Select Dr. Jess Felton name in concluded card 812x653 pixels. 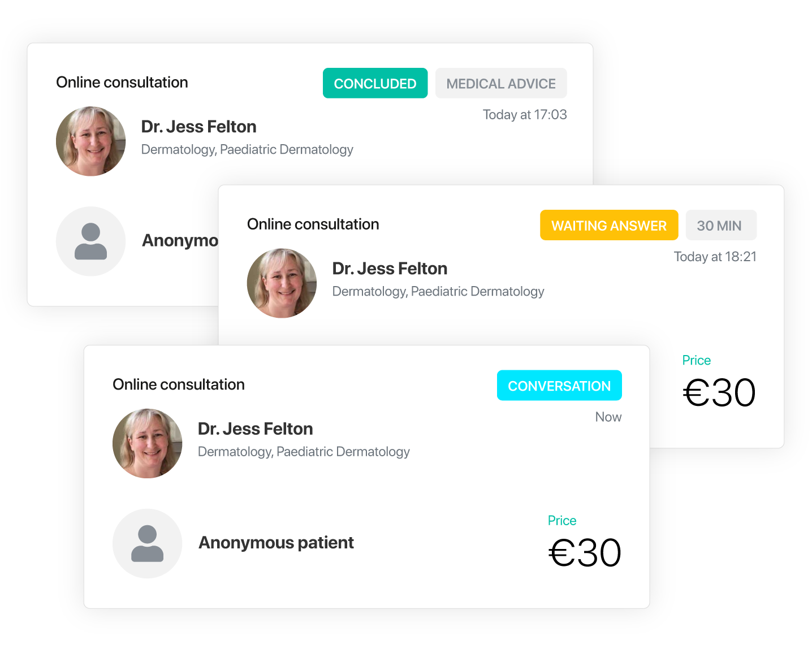point(198,127)
